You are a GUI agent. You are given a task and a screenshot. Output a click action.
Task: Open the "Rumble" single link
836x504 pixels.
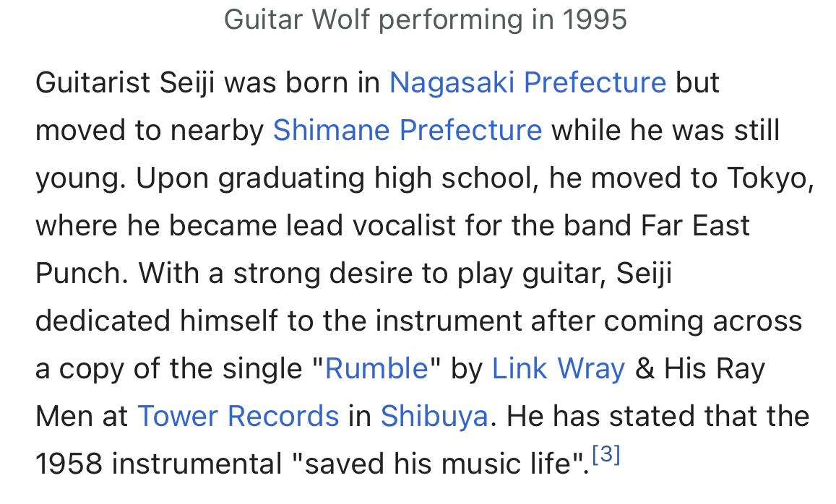pyautogui.click(x=376, y=368)
